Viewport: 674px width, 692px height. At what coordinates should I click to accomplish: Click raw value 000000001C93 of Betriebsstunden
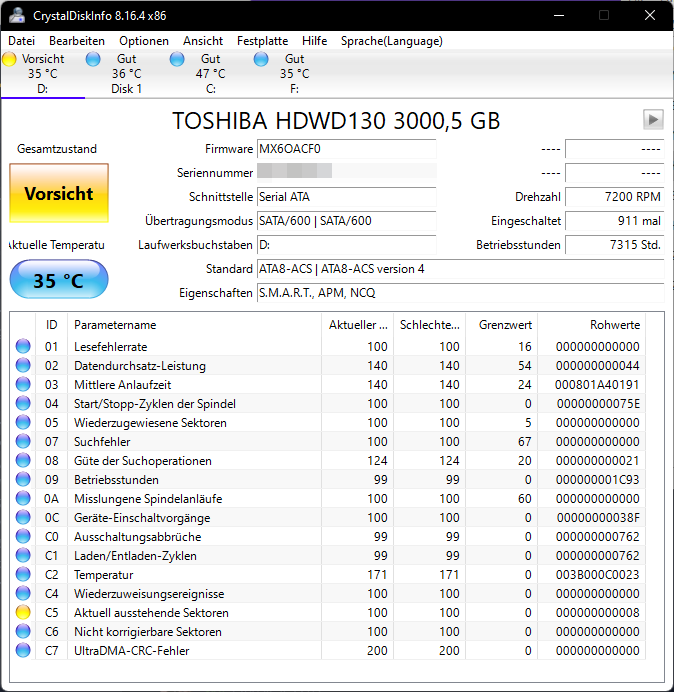click(597, 480)
